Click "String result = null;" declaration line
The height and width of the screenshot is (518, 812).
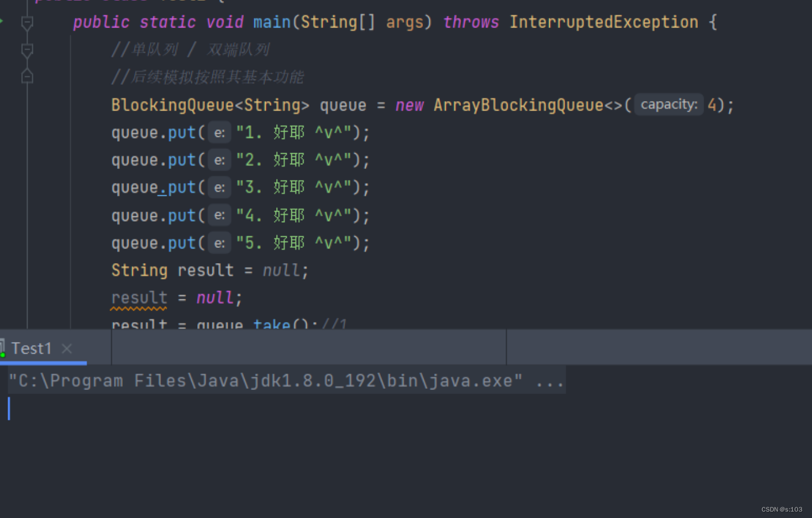(x=210, y=270)
